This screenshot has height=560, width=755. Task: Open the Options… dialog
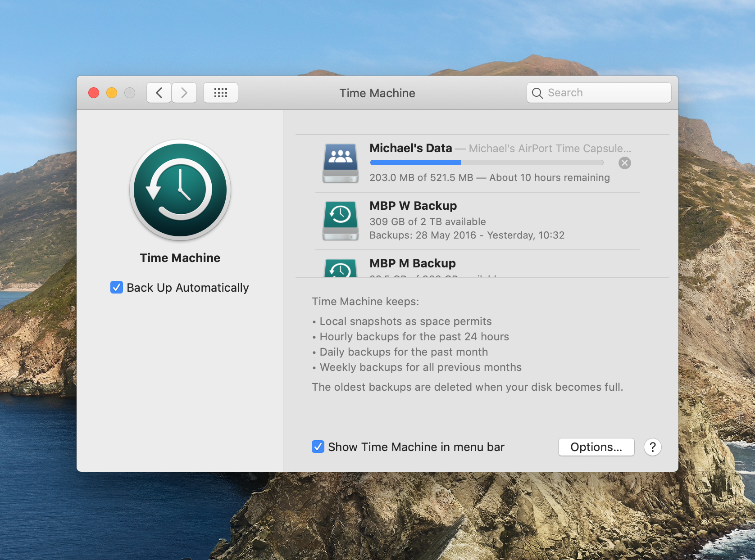click(596, 447)
